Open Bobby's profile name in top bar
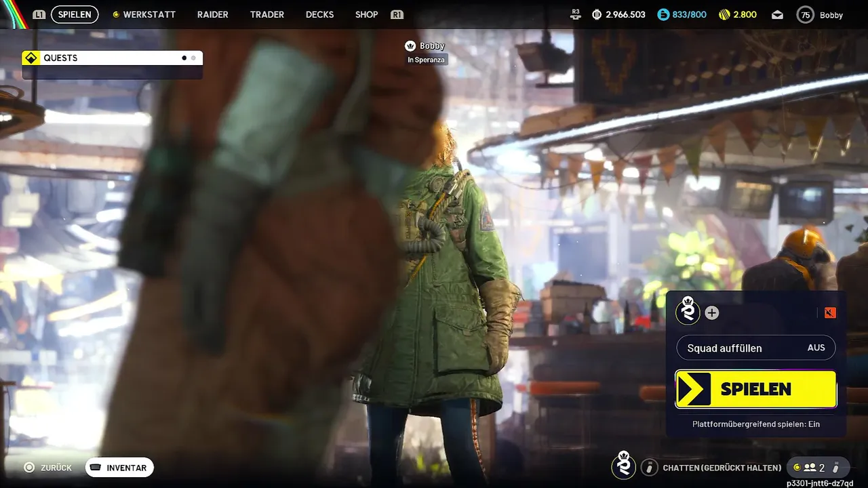The height and width of the screenshot is (488, 868). (x=831, y=15)
